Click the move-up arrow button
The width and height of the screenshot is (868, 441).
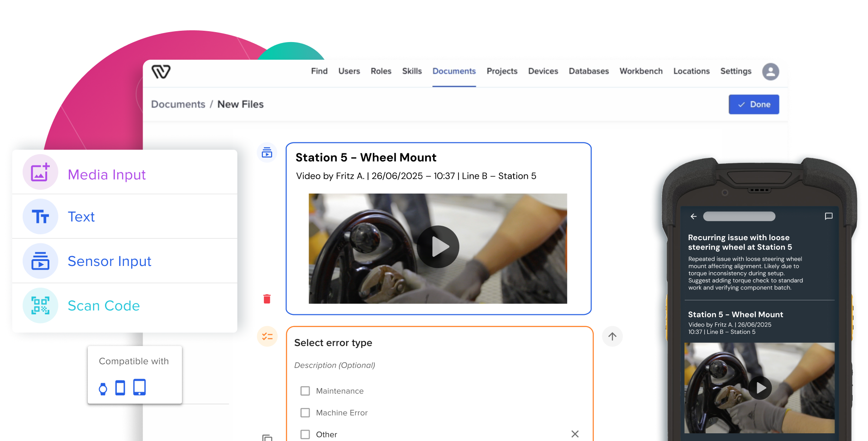click(612, 337)
